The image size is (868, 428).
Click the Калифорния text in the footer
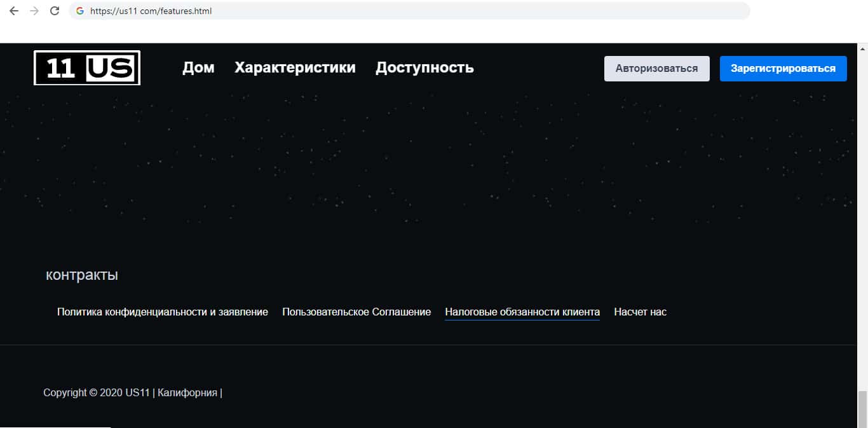[x=187, y=393]
